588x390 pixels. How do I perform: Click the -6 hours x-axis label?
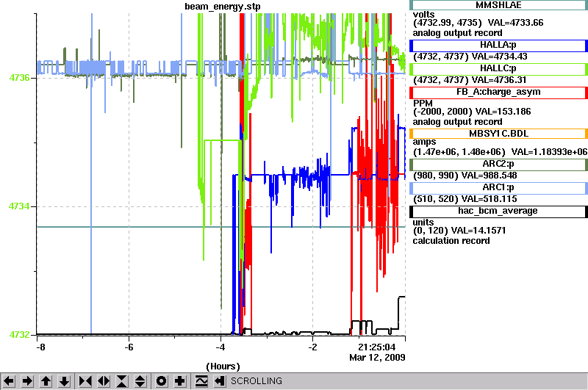point(129,347)
